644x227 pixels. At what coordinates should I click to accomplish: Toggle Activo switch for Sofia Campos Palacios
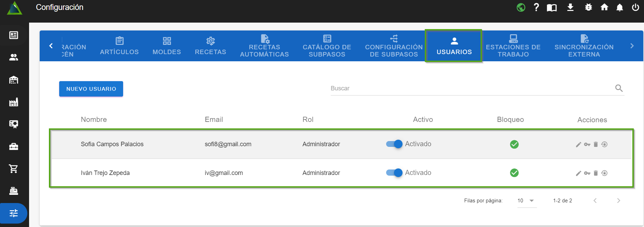tap(394, 144)
